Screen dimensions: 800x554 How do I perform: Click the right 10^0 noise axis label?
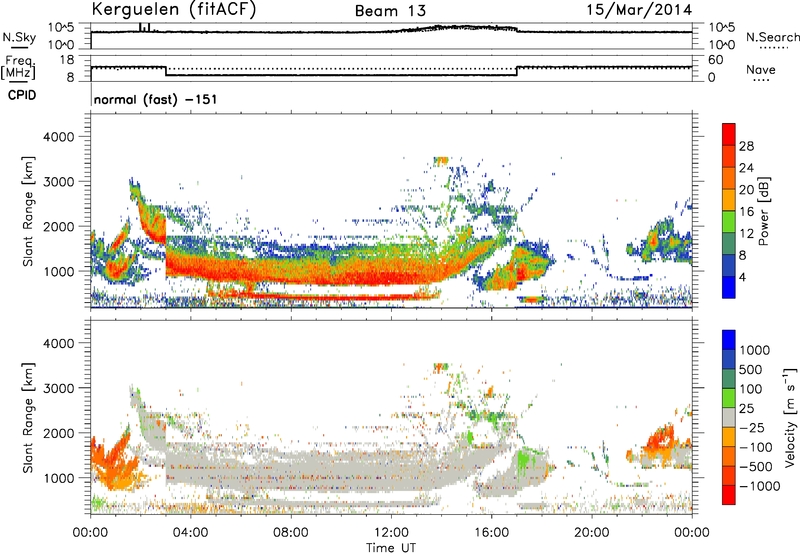point(721,45)
